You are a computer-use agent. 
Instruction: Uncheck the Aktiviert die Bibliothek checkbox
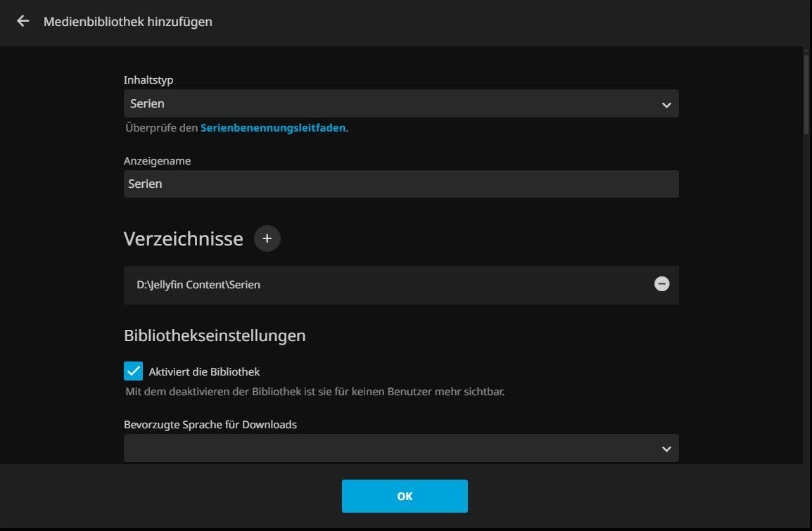pos(133,371)
